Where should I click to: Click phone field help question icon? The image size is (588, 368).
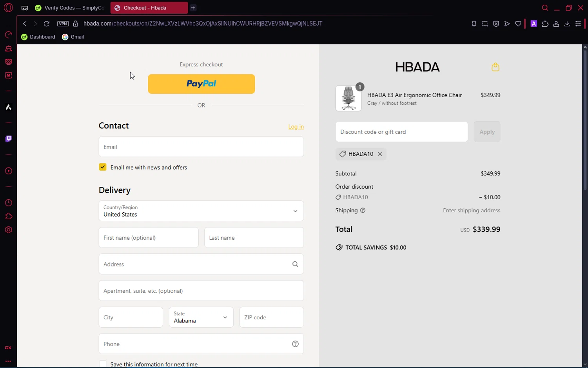(x=295, y=344)
